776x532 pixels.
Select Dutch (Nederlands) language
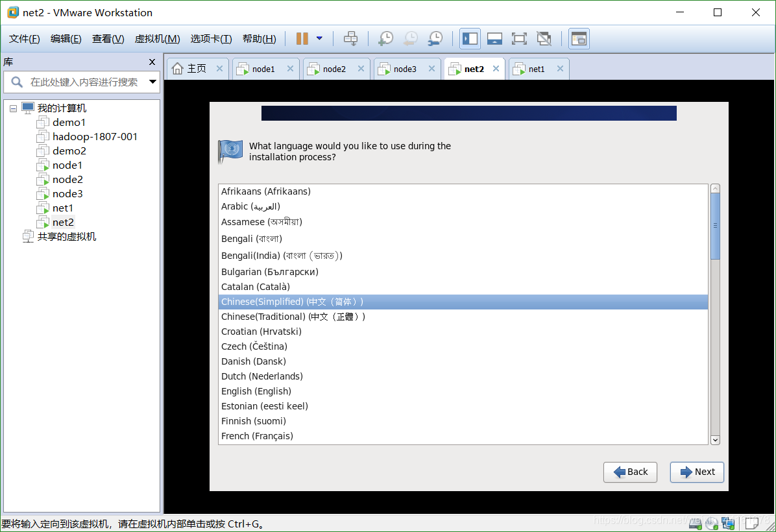click(x=463, y=376)
